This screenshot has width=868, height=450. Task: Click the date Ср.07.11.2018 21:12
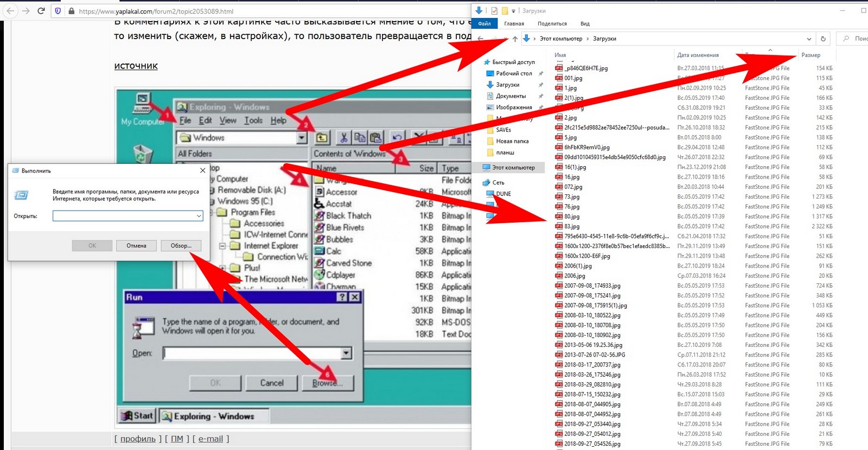[701, 355]
